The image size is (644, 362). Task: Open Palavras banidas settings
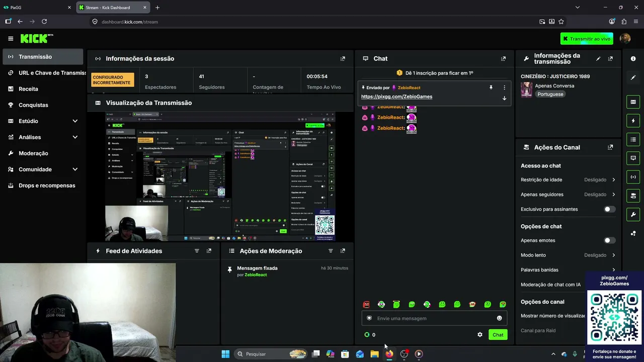(x=568, y=270)
